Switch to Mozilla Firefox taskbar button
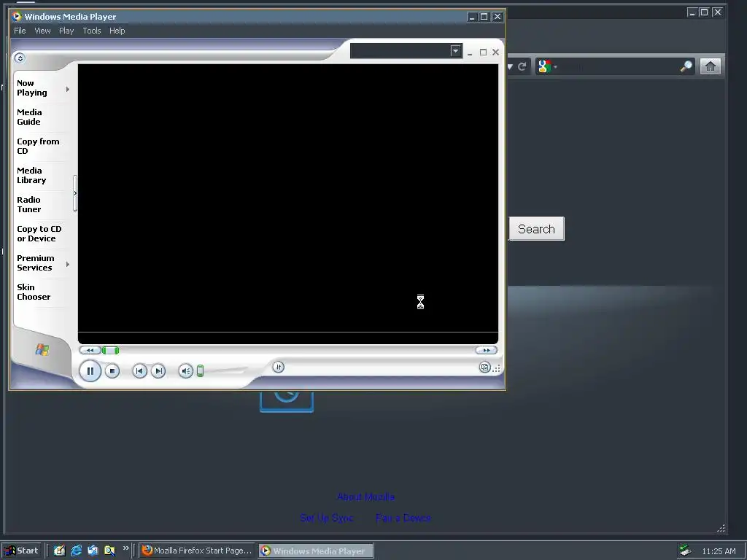This screenshot has width=747, height=560. 197,551
